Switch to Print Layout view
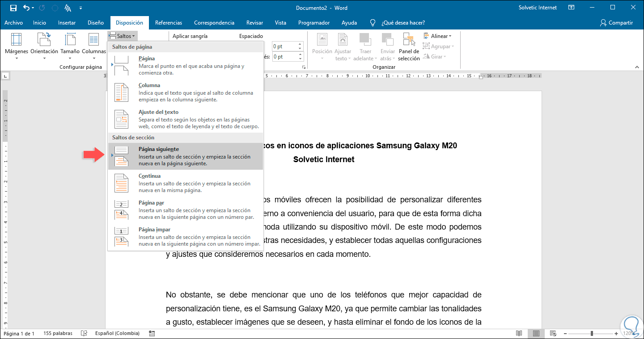The width and height of the screenshot is (644, 339). pos(536,334)
